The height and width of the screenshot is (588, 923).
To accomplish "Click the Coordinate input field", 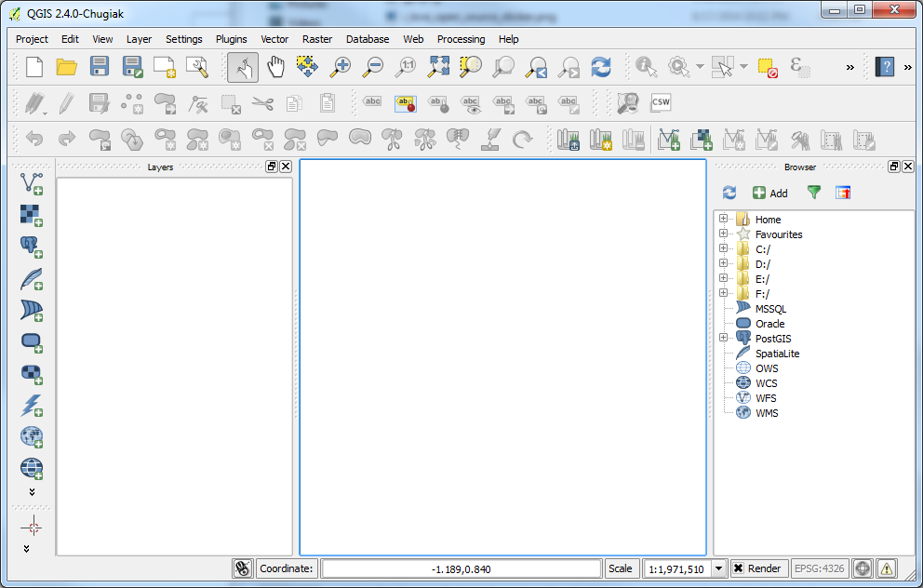I will click(461, 568).
